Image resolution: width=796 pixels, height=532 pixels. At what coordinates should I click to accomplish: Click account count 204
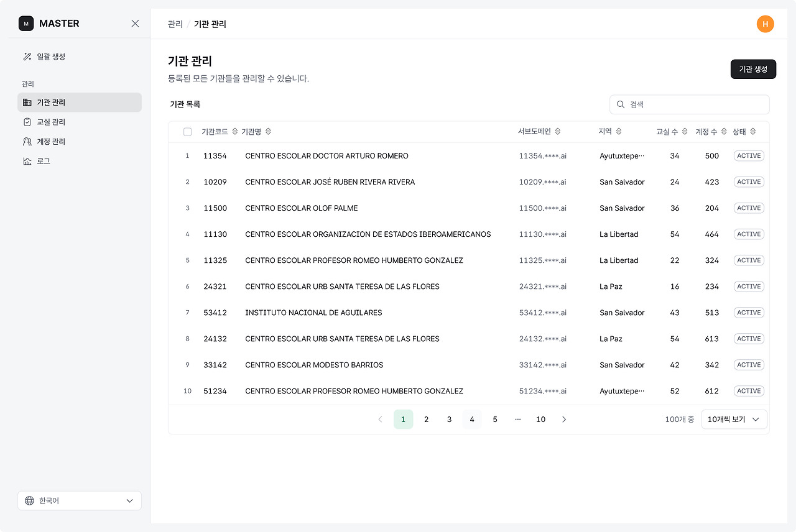pos(712,208)
